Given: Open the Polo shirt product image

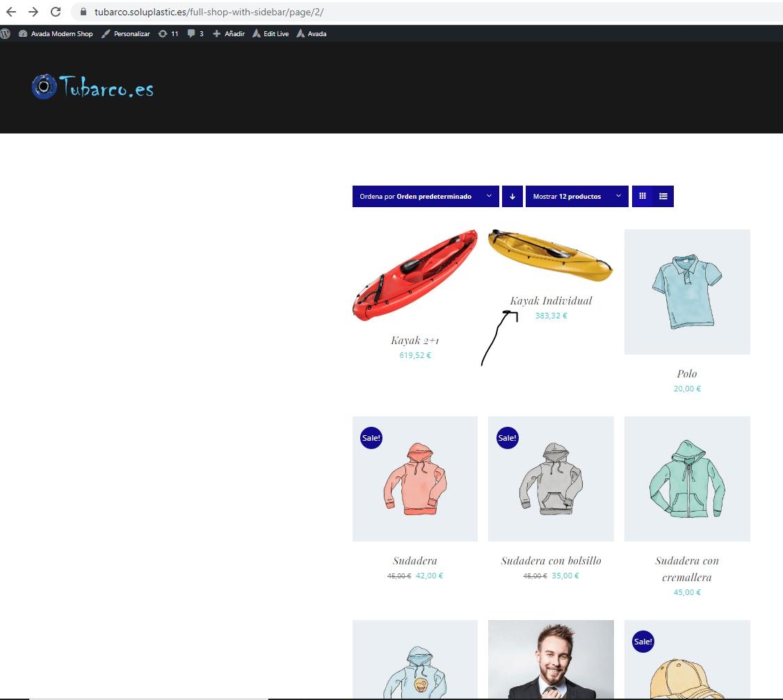Looking at the screenshot, I should click(x=687, y=291).
